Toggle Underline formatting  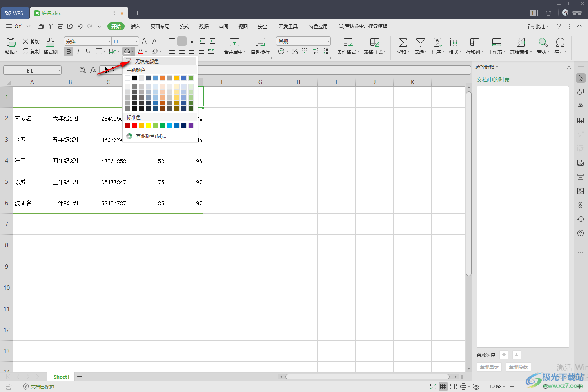88,51
